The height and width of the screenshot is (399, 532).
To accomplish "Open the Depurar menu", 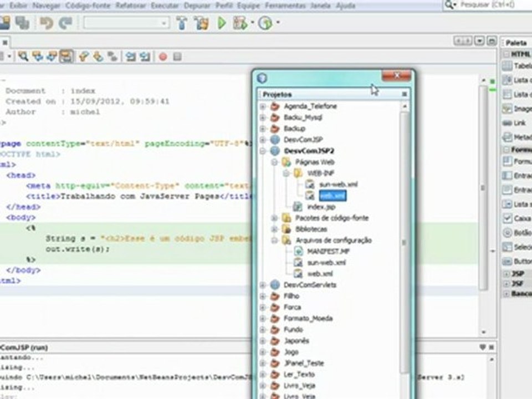I will pos(197,6).
